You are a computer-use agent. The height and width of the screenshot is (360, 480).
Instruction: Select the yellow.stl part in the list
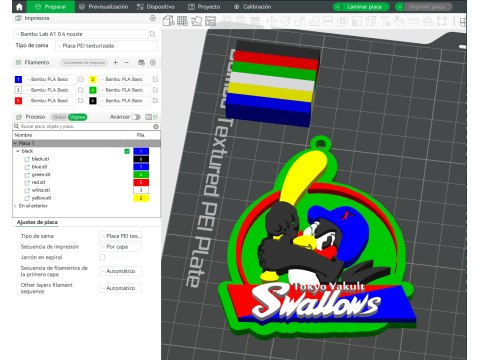coord(41,198)
